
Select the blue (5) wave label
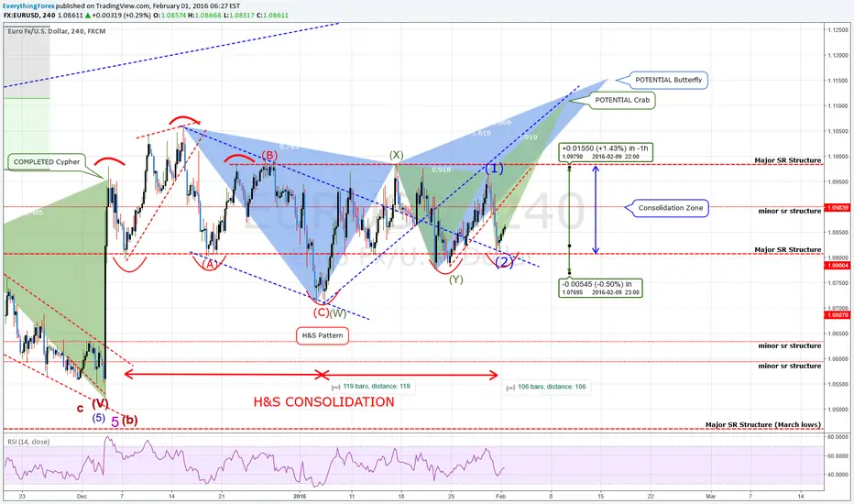[x=98, y=418]
